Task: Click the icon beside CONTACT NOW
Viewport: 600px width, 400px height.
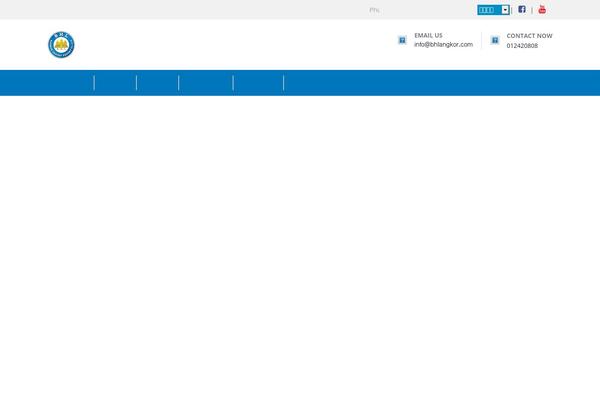Action: coord(495,40)
